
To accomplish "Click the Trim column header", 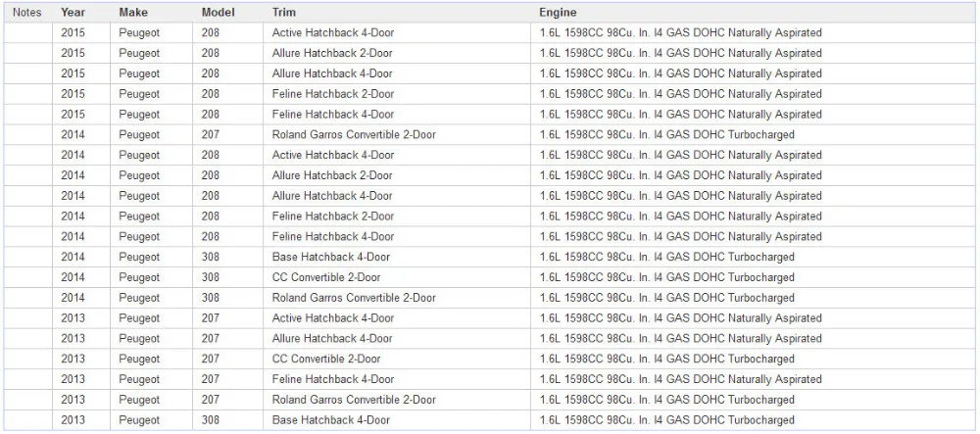I will 284,13.
